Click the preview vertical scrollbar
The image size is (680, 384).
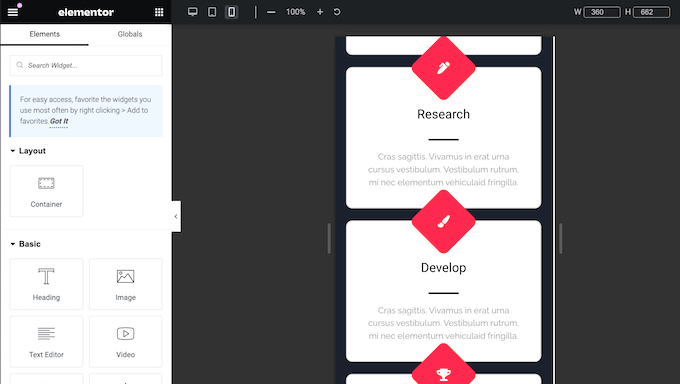(553, 210)
